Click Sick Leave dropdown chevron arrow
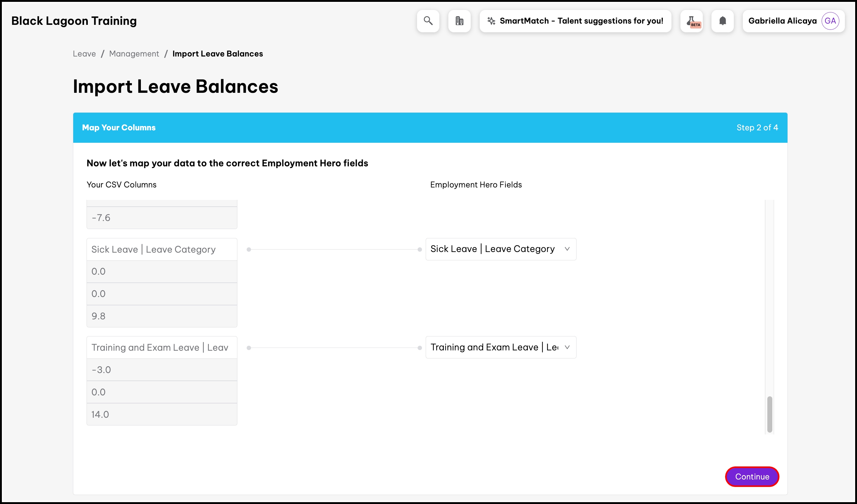The image size is (857, 504). point(567,249)
